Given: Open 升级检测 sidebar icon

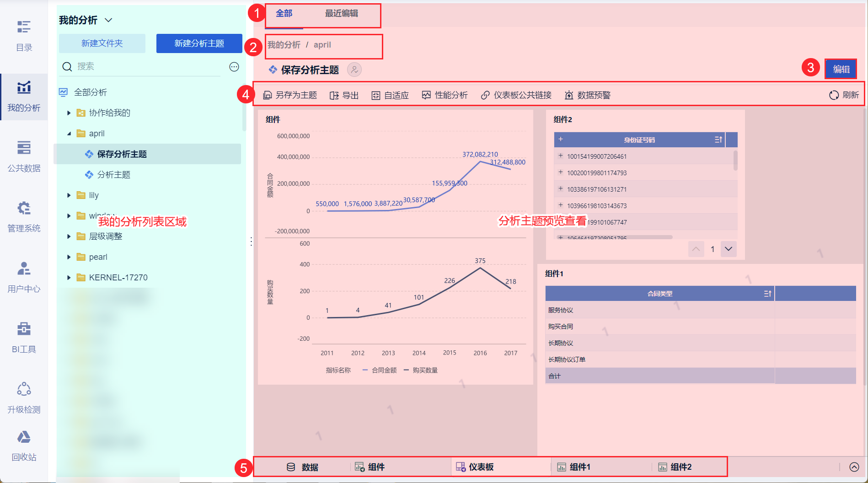Looking at the screenshot, I should (24, 389).
